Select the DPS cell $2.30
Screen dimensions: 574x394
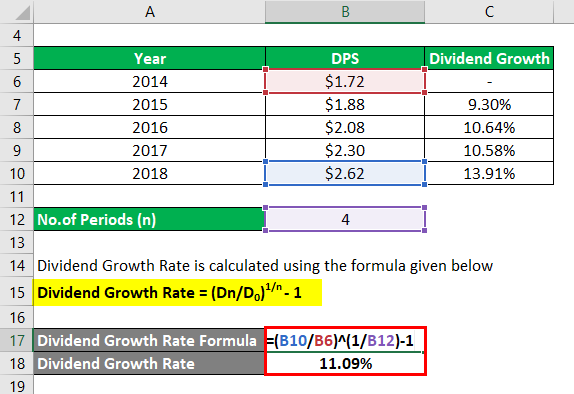pyautogui.click(x=345, y=150)
